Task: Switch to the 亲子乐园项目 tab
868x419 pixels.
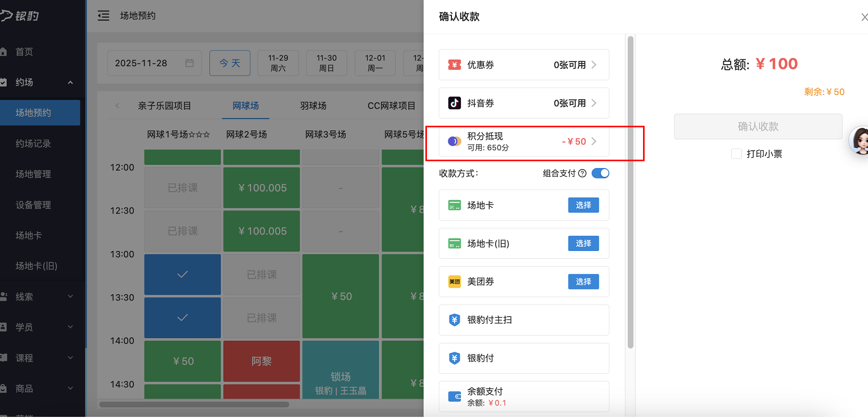Action: click(x=164, y=106)
